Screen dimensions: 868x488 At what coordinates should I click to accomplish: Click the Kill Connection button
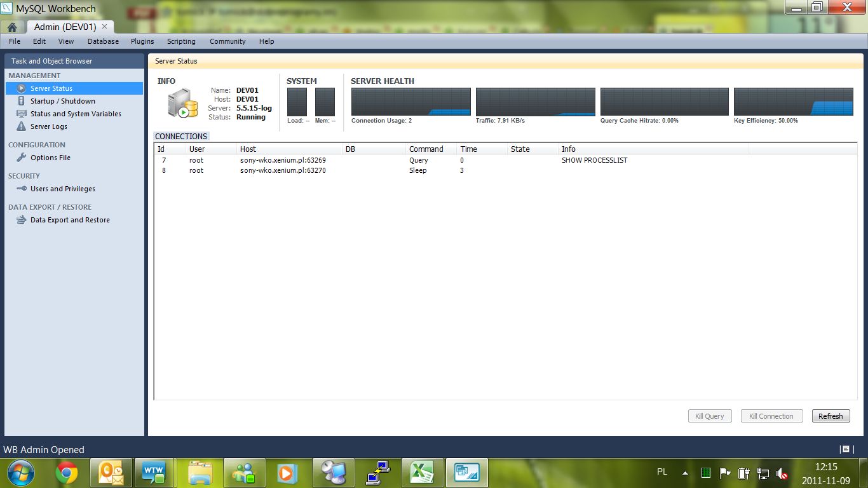771,416
